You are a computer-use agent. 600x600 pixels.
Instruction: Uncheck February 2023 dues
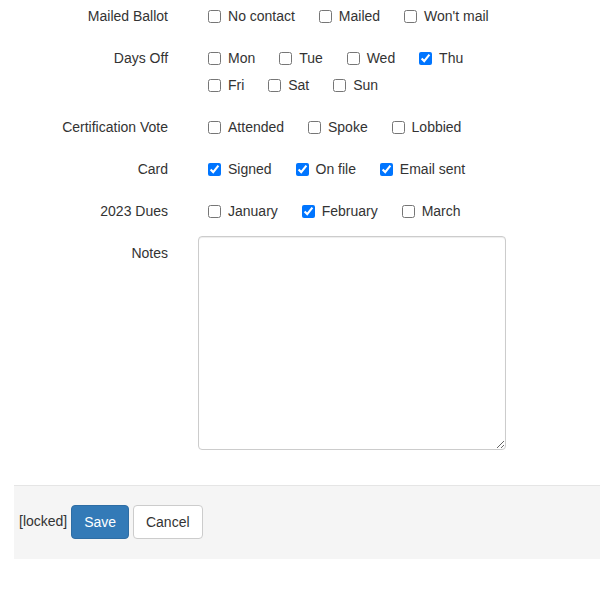coord(308,212)
